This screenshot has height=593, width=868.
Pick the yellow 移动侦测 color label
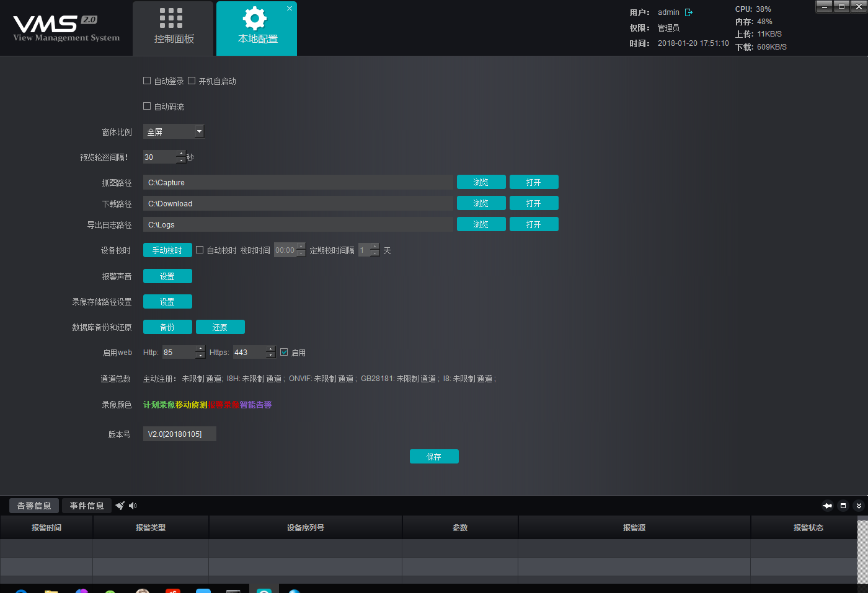192,405
